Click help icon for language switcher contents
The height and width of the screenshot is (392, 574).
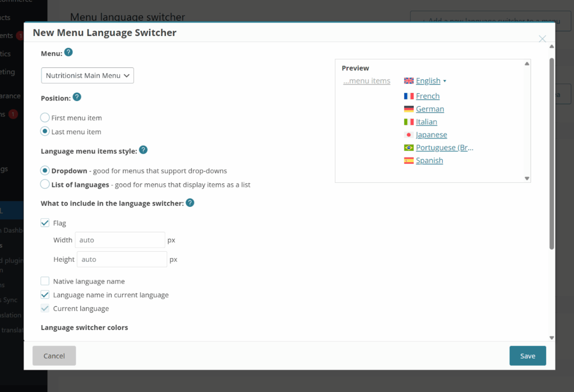click(189, 203)
